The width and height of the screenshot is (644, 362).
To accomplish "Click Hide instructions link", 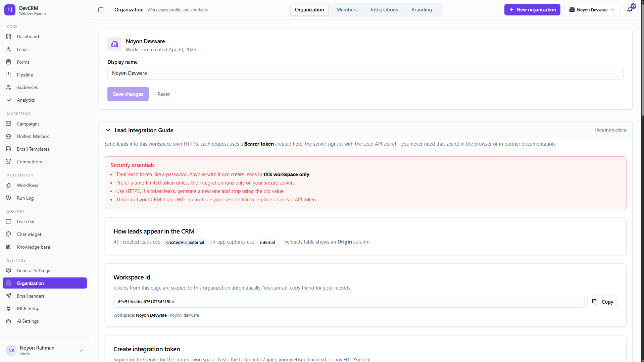I will [x=610, y=130].
